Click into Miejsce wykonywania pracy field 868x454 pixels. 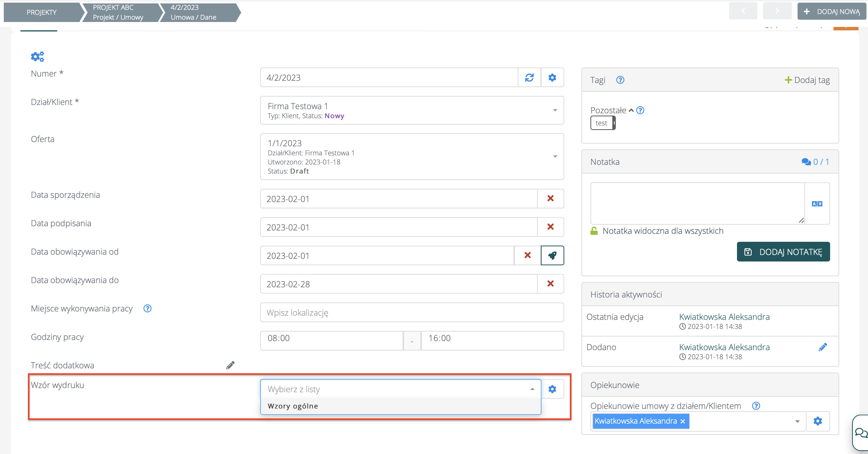[x=412, y=313]
